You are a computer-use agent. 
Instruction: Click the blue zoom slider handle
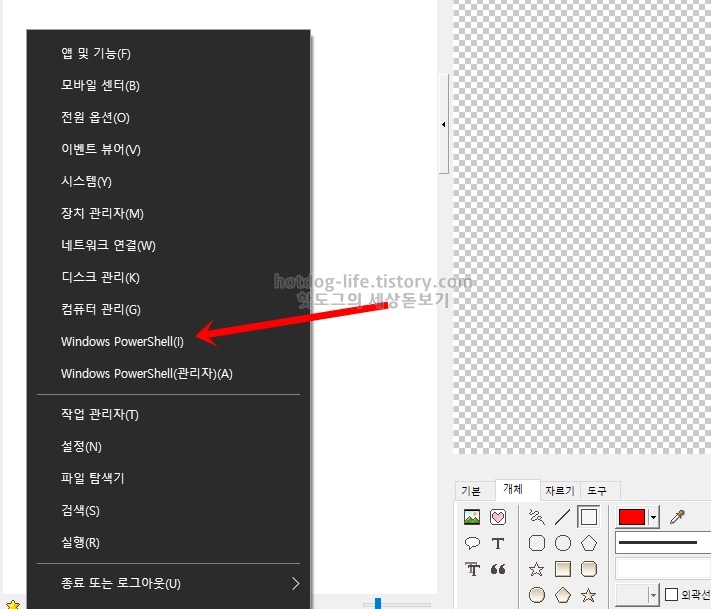click(x=378, y=604)
